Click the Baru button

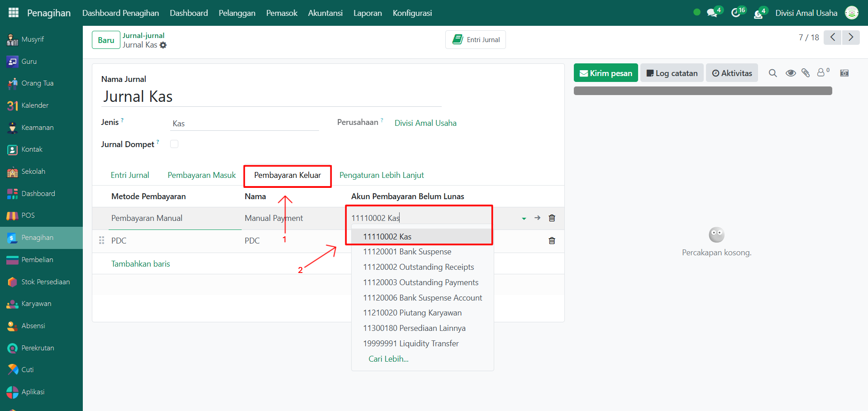point(106,40)
